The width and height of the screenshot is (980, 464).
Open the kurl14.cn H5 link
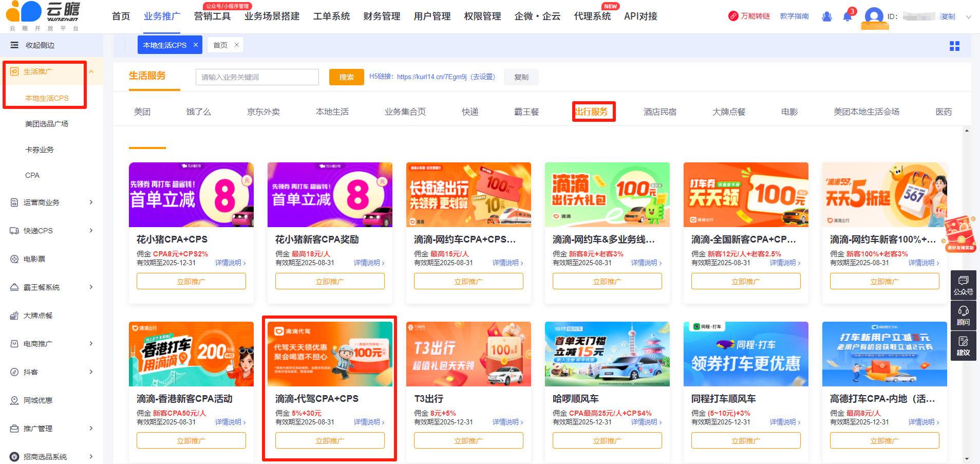click(x=431, y=77)
